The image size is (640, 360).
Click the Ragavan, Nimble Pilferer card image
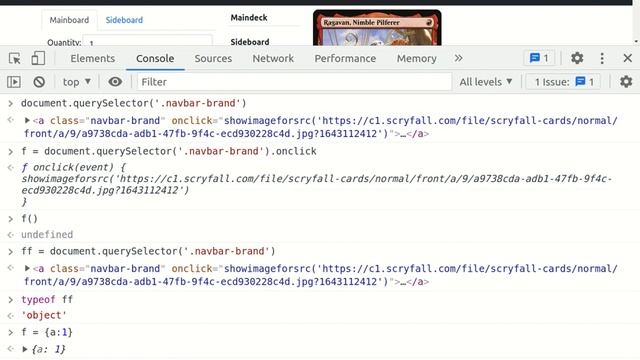point(377,28)
